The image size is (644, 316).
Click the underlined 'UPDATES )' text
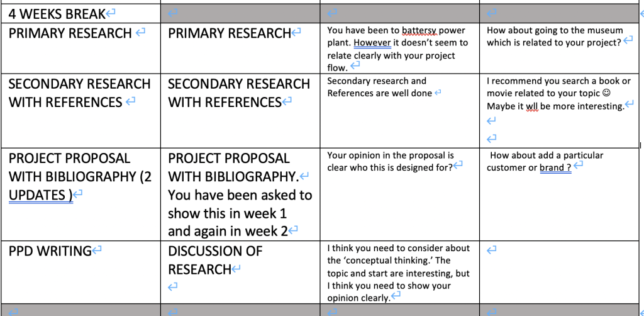(41, 196)
